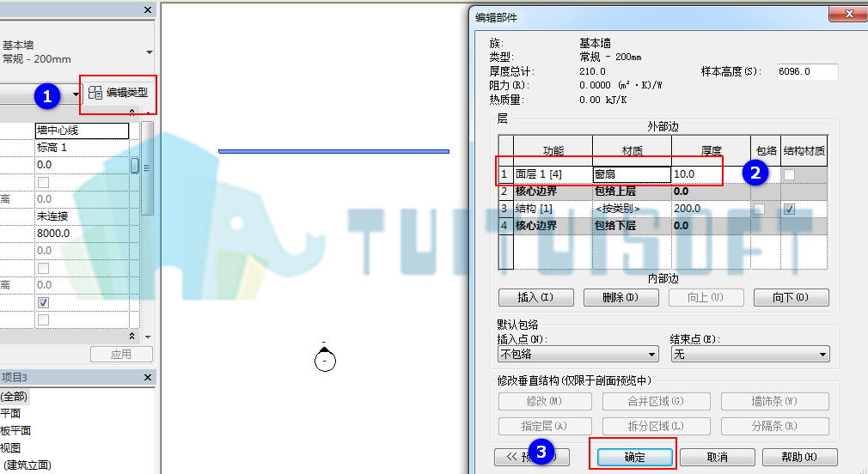Edit the 10.0 thickness cell

pos(711,174)
